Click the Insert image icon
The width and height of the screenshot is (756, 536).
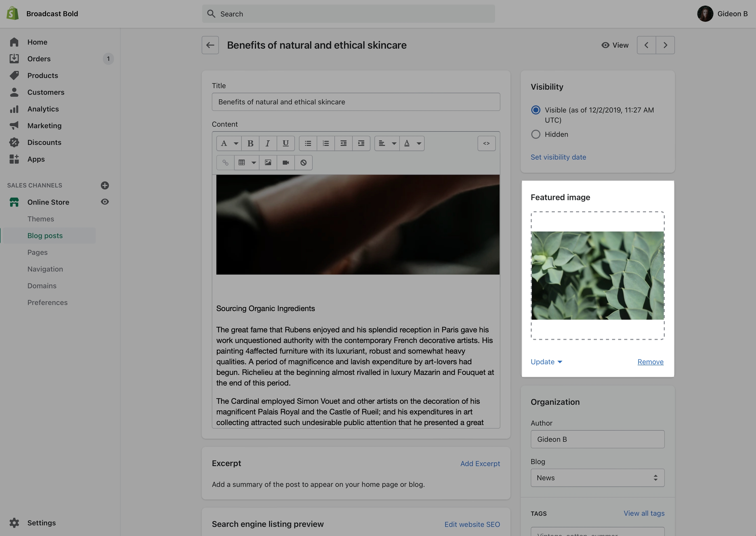[x=268, y=162]
